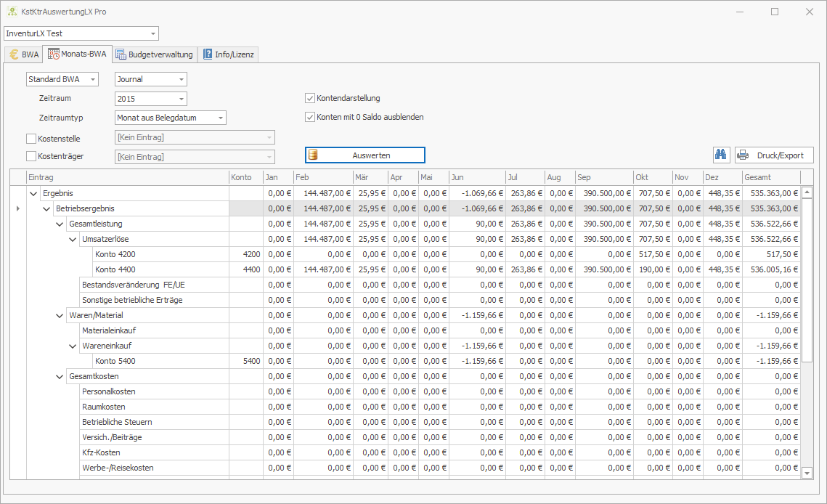Click the KstKtrAuswertungLX Pro app icon
827x504 pixels.
pyautogui.click(x=12, y=12)
